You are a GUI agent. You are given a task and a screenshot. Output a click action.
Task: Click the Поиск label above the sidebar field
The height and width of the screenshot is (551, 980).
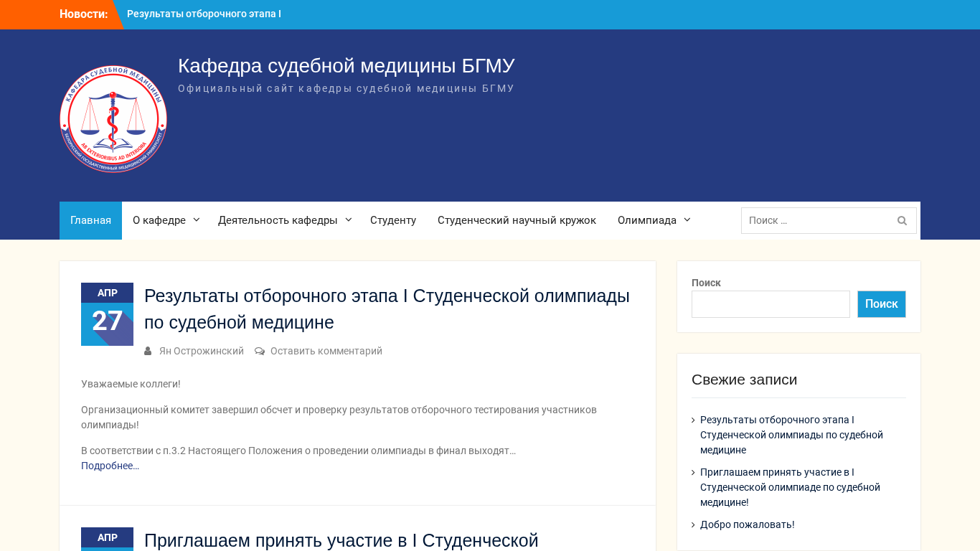706,283
